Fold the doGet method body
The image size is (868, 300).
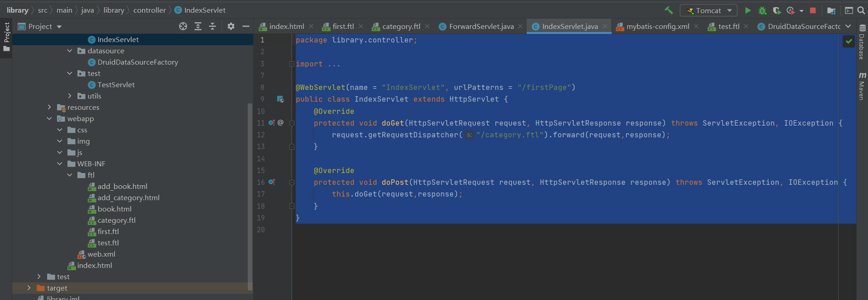tap(292, 123)
